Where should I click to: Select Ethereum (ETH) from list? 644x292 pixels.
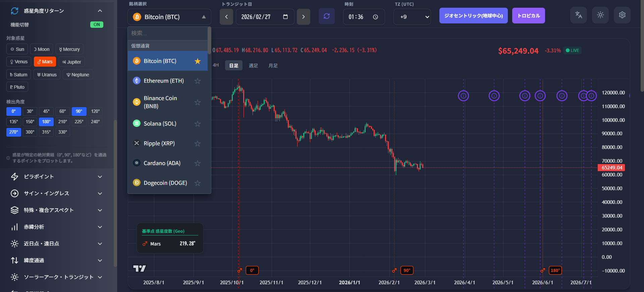[168, 81]
